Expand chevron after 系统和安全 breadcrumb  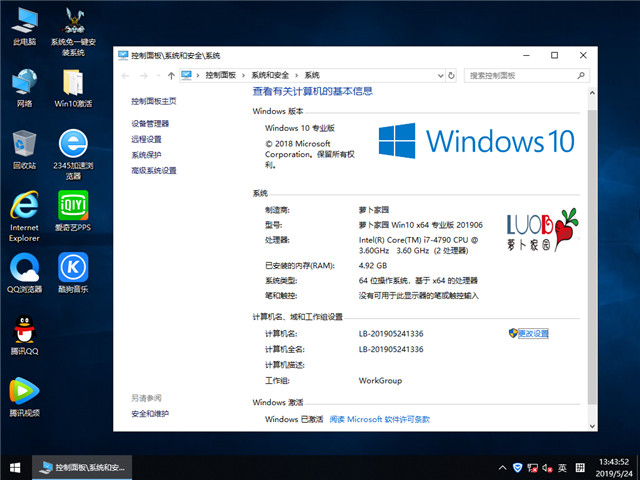click(x=296, y=76)
